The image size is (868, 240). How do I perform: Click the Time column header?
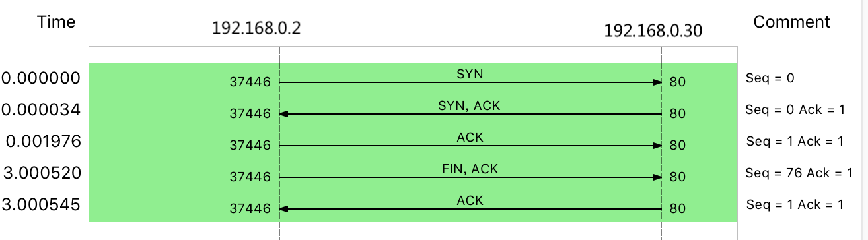click(56, 22)
